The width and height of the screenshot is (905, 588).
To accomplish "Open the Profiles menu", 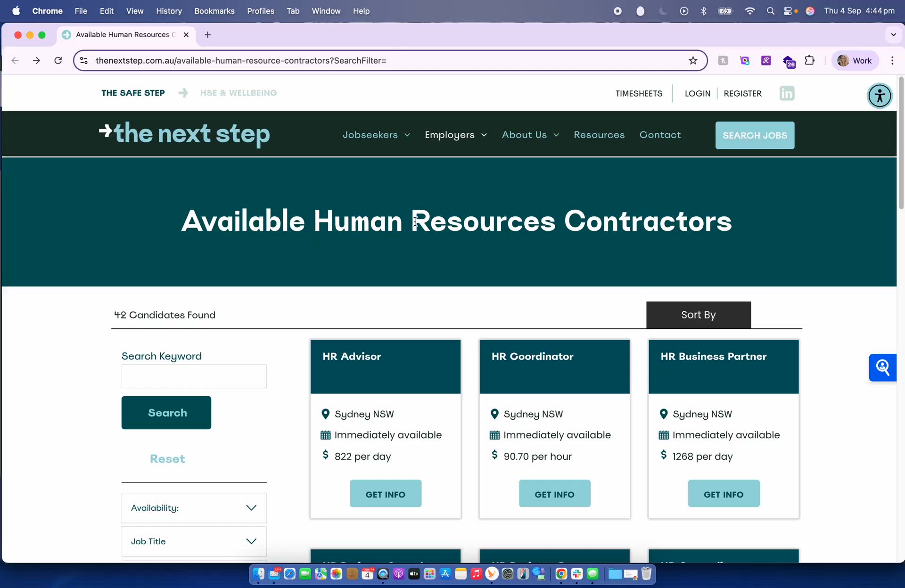I will pyautogui.click(x=261, y=11).
